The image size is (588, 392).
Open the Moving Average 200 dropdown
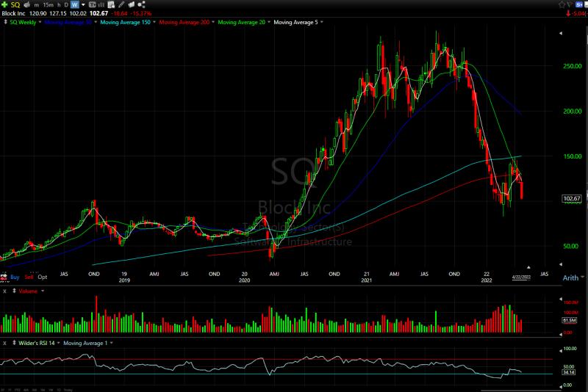point(213,22)
